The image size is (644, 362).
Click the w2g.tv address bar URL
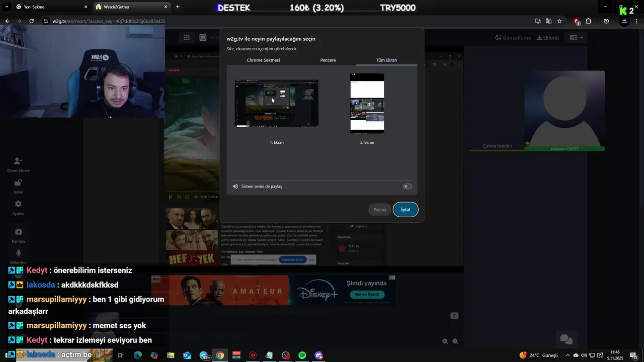click(x=109, y=21)
